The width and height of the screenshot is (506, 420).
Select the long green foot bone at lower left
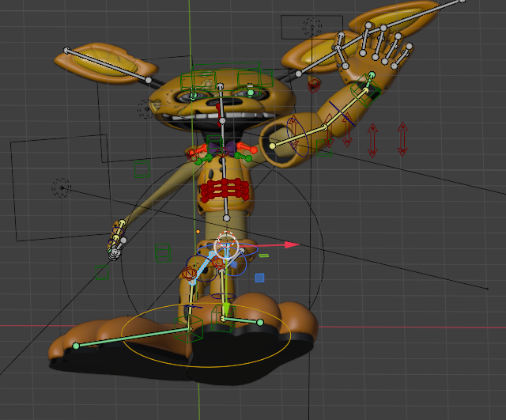(x=132, y=338)
